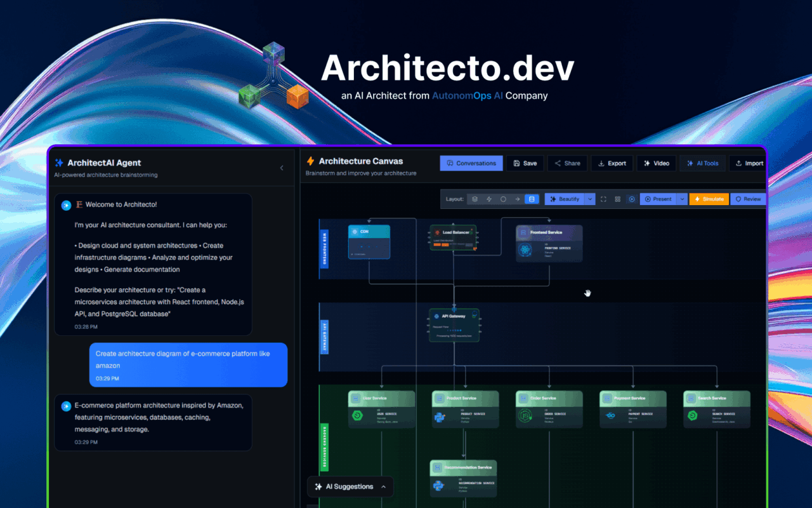Click Export in the canvas header

612,163
